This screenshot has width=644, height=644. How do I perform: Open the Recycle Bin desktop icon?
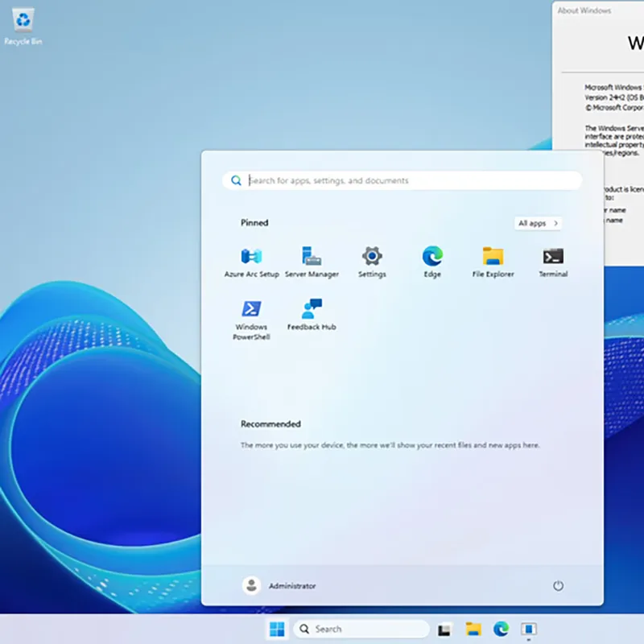tap(23, 27)
